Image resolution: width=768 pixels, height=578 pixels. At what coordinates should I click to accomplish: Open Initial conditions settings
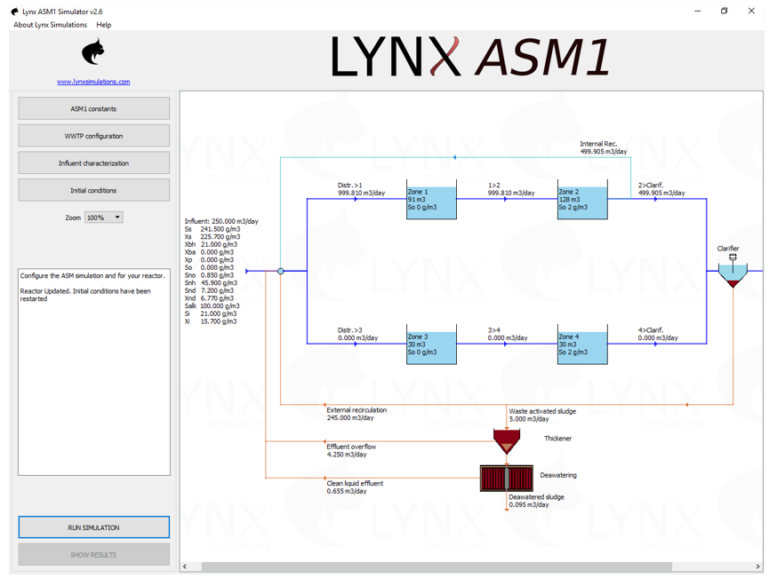coord(94,190)
